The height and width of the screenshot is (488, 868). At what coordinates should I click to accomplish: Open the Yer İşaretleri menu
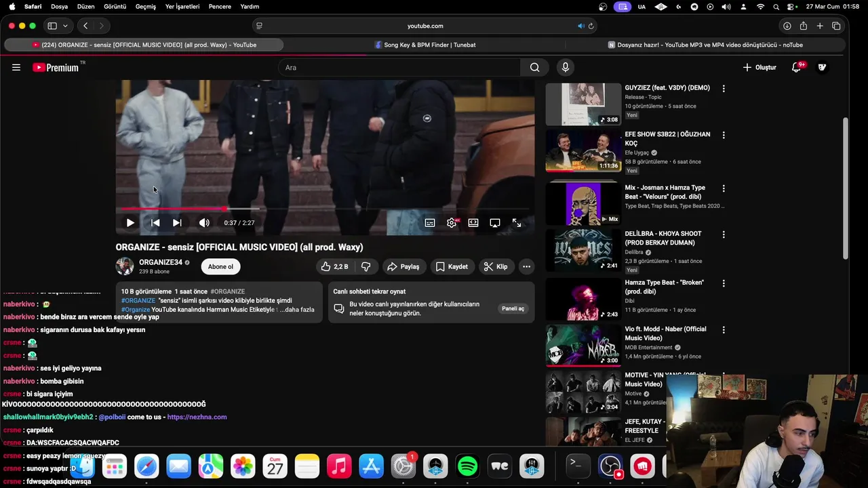[x=182, y=7]
